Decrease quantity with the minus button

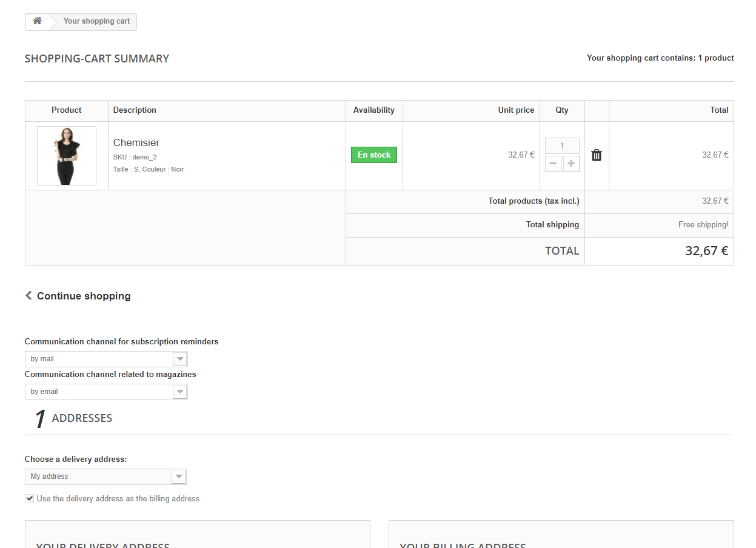pyautogui.click(x=553, y=164)
